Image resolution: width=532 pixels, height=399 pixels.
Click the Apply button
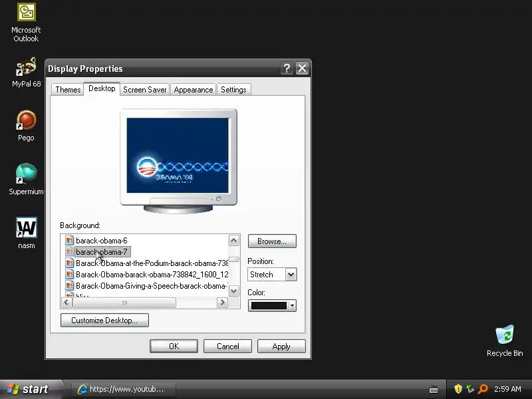point(281,346)
